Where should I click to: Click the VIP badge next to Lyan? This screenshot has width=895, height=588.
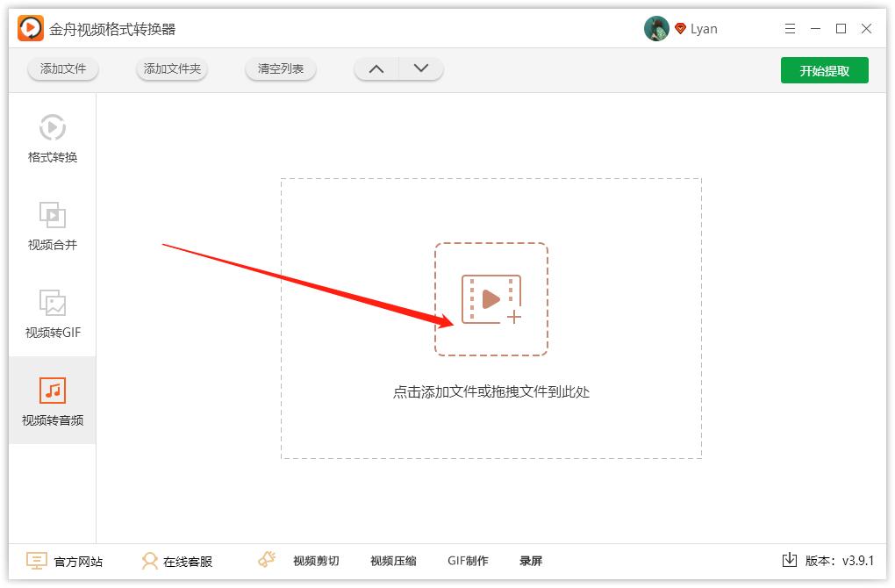pos(681,27)
